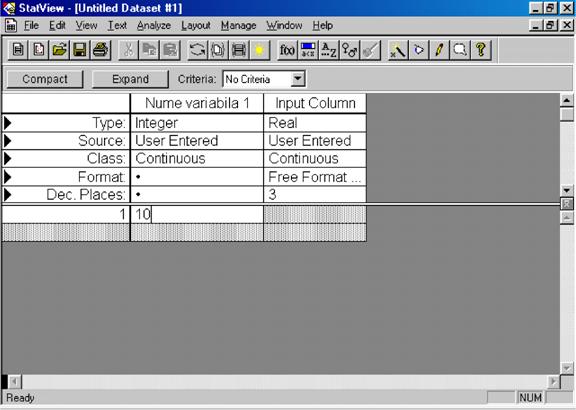
Task: Click the horizontal scrollbar right arrow
Action: [x=553, y=382]
